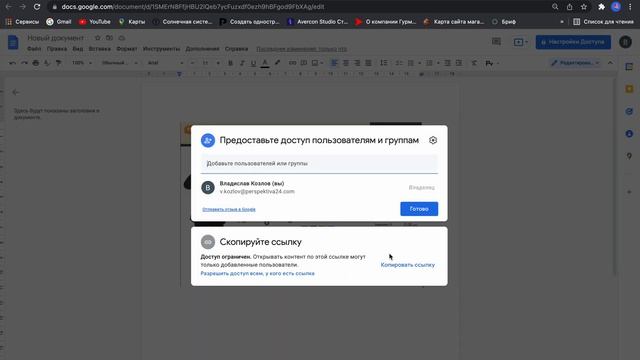Screen dimensions: 640x360
Task: Open text color picker
Action: 265,63
